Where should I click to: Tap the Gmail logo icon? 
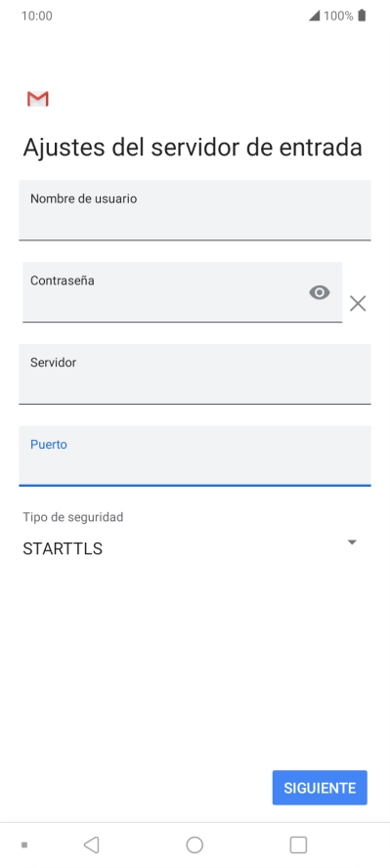coord(37,99)
